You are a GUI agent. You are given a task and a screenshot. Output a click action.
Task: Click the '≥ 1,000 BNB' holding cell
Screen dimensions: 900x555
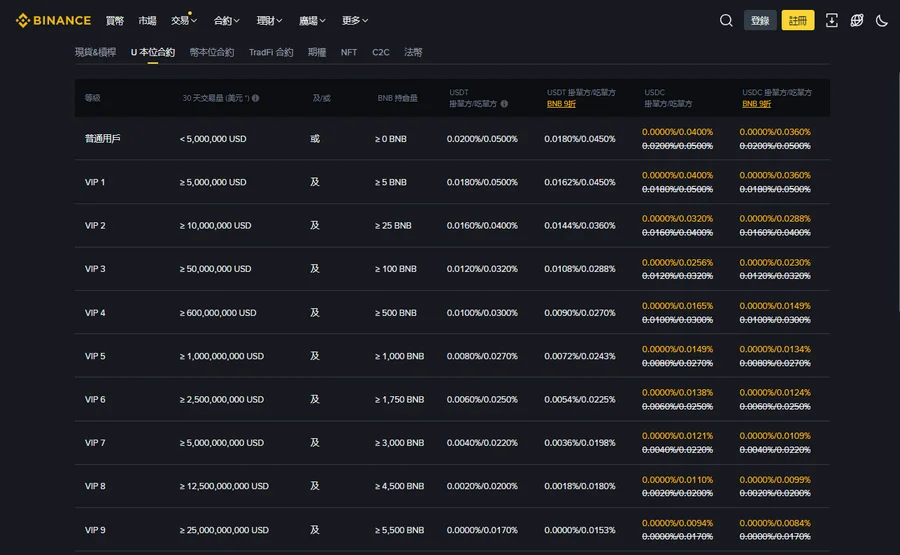tap(399, 356)
